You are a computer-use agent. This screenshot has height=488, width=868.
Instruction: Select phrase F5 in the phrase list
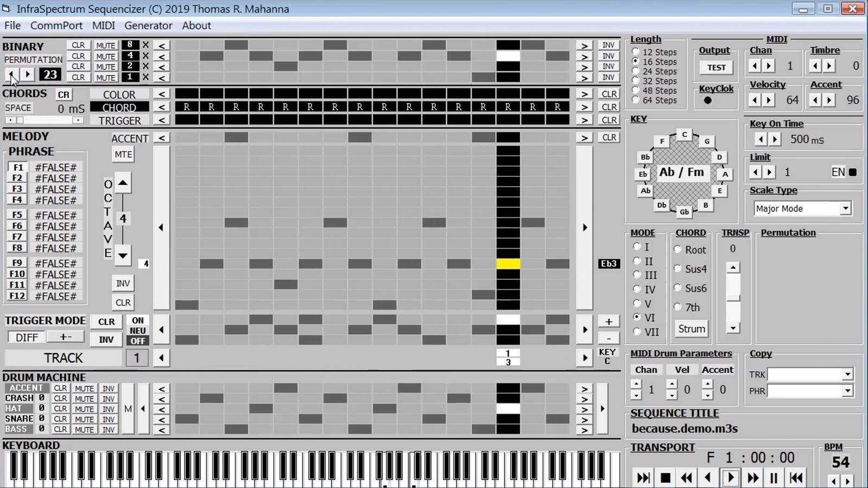(x=17, y=215)
